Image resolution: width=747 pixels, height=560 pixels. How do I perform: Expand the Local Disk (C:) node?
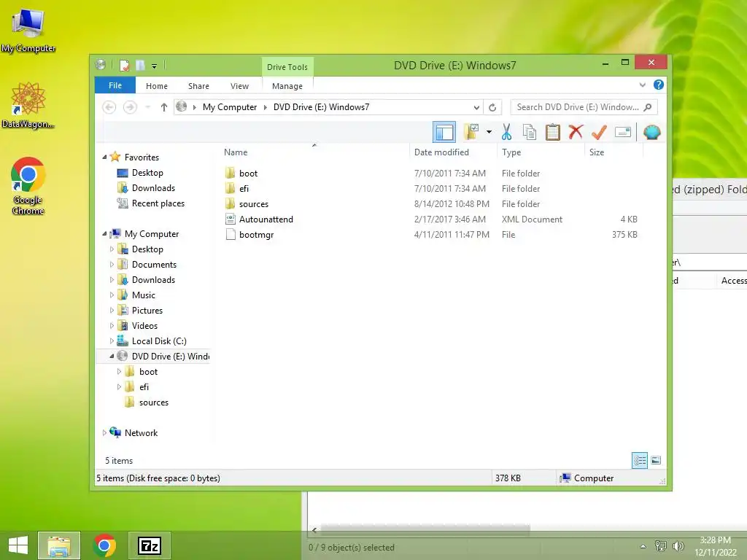click(112, 341)
